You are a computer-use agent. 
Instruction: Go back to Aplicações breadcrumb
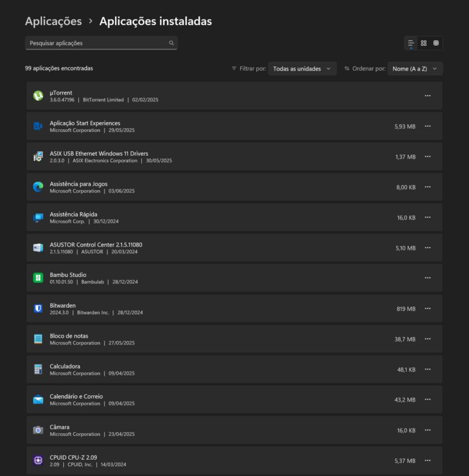(x=53, y=21)
